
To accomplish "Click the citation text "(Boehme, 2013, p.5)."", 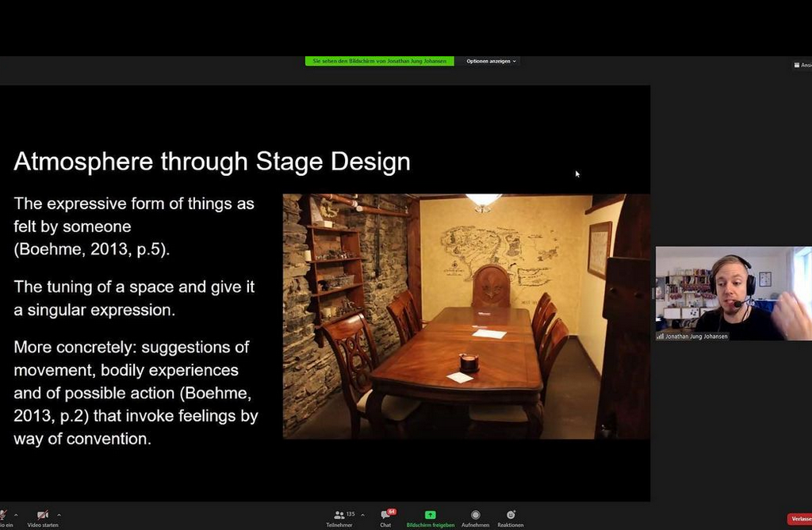I will (92, 250).
